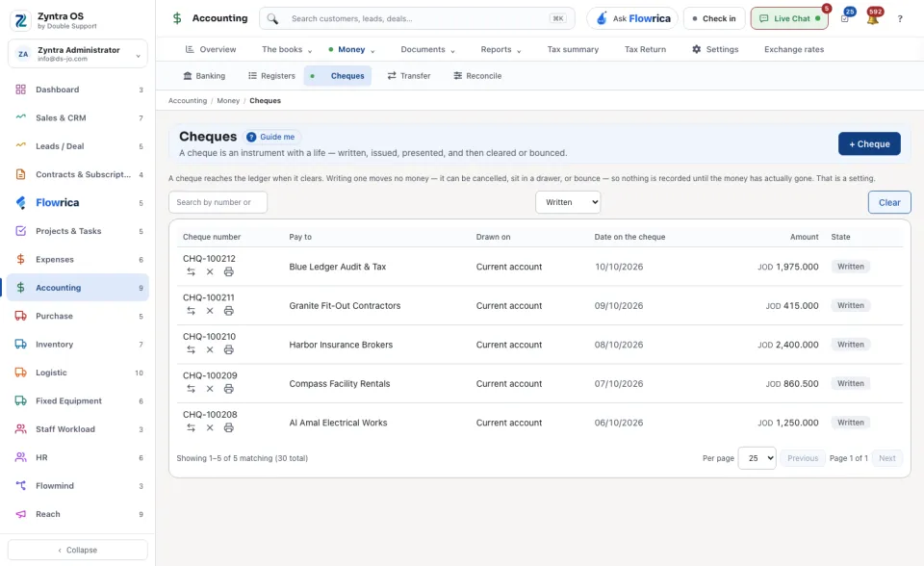Open the tasks checklist icon in header

click(845, 18)
